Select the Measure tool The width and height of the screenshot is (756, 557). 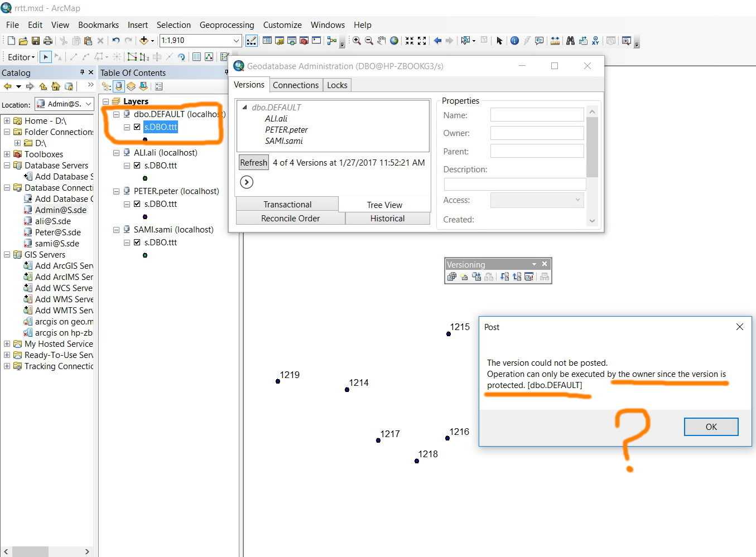coord(555,41)
